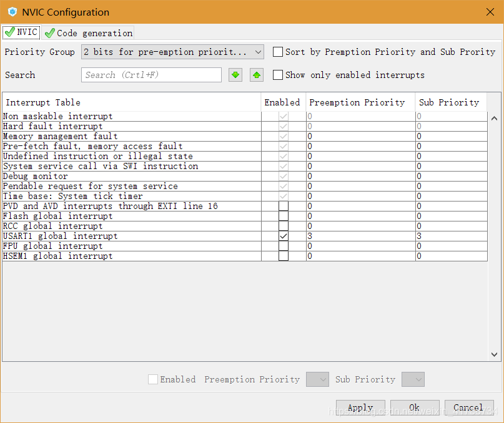Open the Code generation tab
The width and height of the screenshot is (504, 423).
(x=89, y=33)
